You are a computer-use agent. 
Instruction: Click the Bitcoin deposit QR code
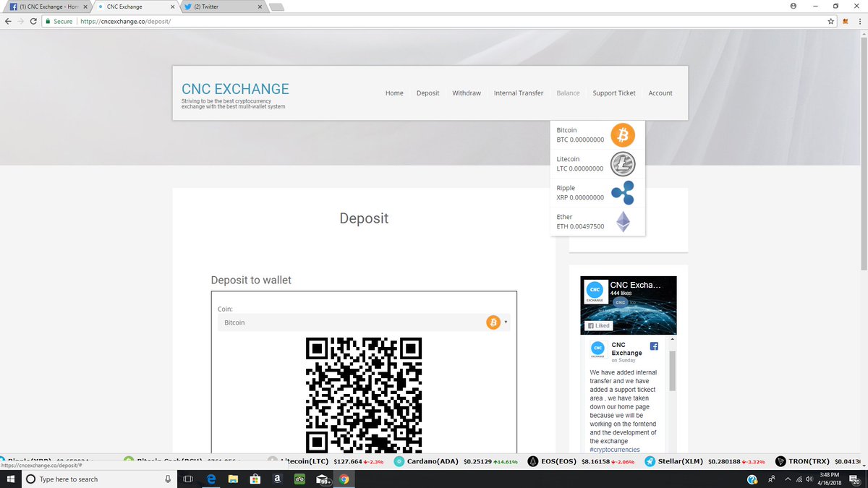coord(364,394)
